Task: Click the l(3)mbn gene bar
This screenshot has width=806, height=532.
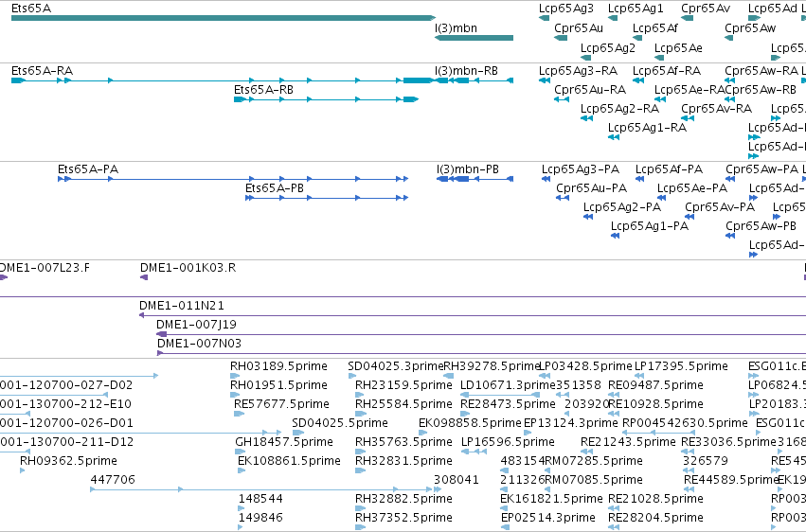Action: 474,38
